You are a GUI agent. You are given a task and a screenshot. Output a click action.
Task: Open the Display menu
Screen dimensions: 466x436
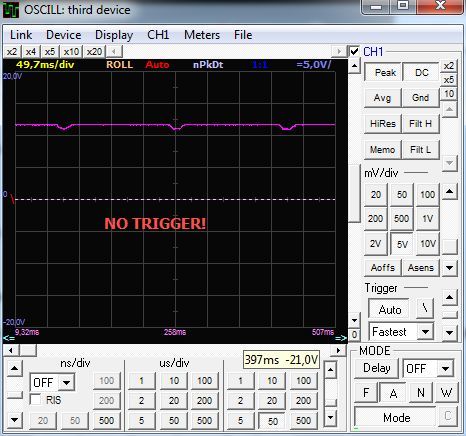click(x=114, y=35)
